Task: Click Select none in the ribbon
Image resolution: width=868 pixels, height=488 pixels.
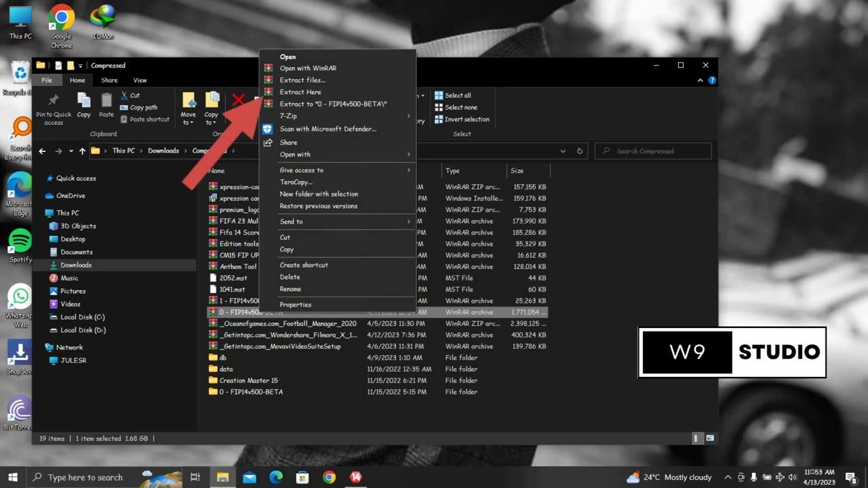Action: [x=456, y=107]
